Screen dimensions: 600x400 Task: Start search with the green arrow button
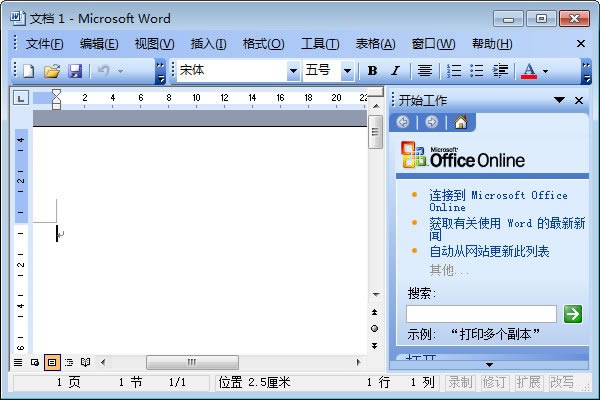(x=573, y=314)
